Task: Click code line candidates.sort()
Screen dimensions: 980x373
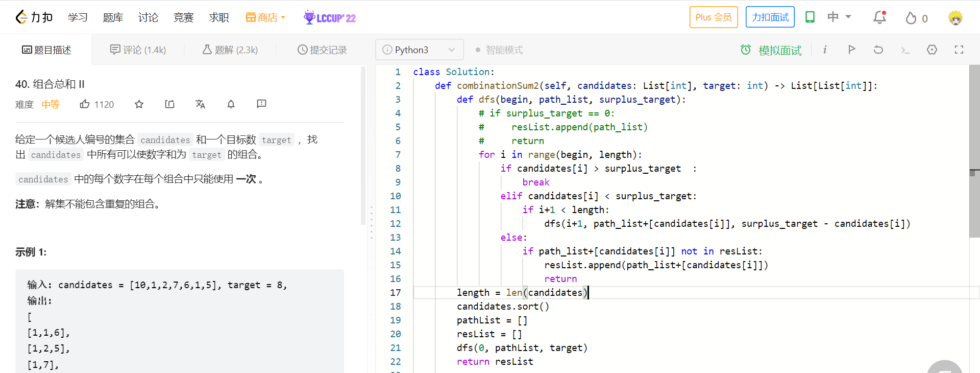Action: [x=503, y=306]
